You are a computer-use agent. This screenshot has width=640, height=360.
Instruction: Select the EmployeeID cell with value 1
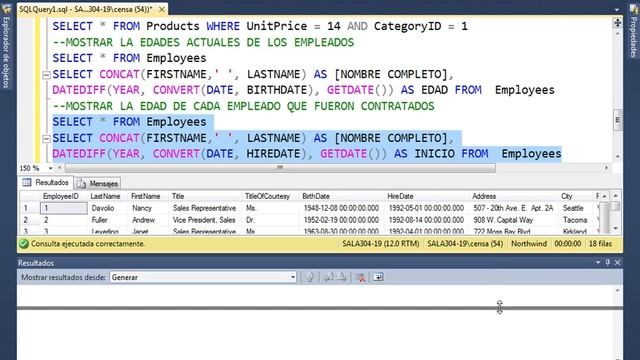(64, 208)
